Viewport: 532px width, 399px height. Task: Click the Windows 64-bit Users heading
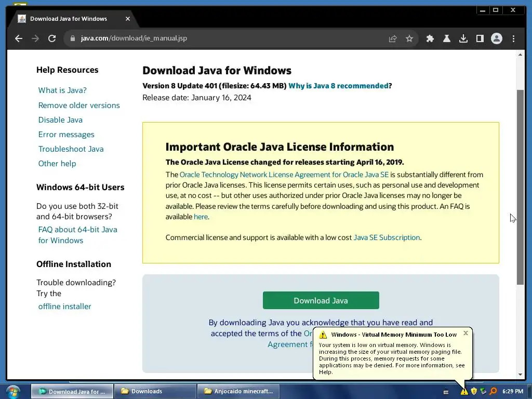[x=81, y=187]
